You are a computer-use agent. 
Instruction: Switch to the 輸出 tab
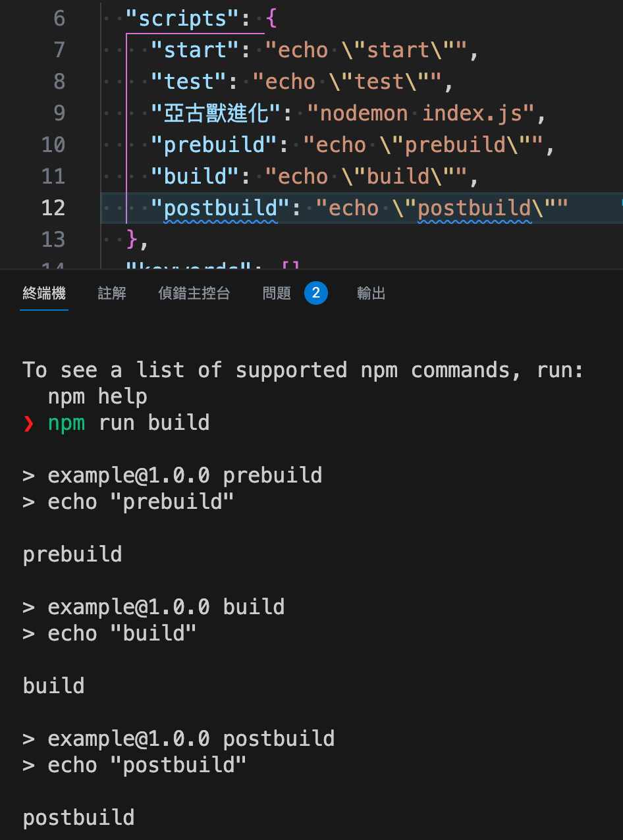click(x=371, y=294)
